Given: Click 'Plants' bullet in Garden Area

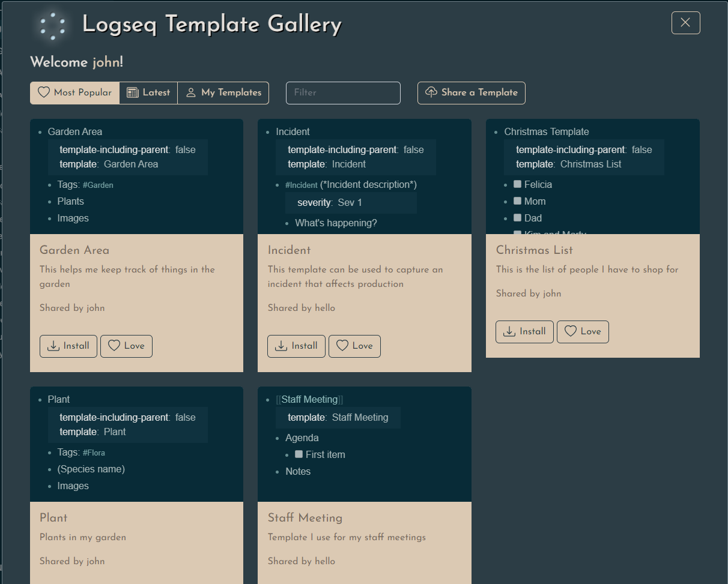Looking at the screenshot, I should (x=71, y=202).
